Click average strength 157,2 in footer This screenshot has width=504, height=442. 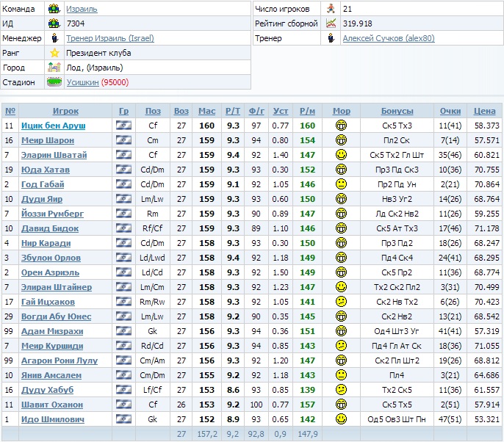[207, 434]
